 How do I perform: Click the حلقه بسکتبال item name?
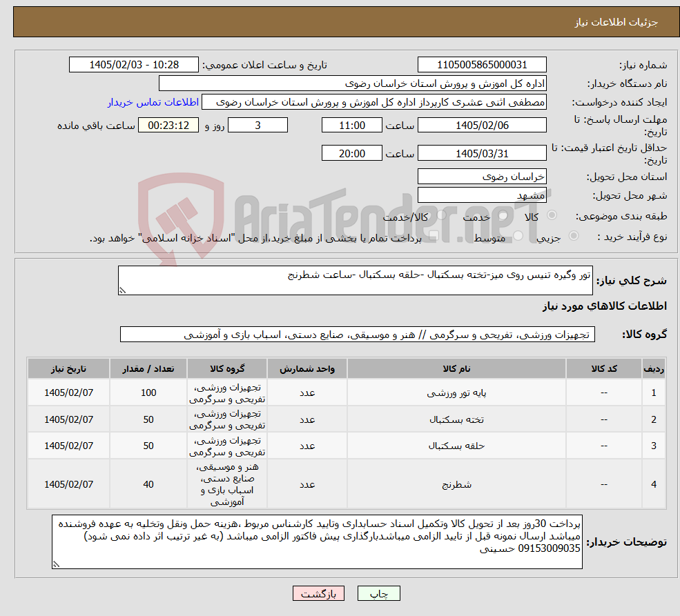coord(456,446)
